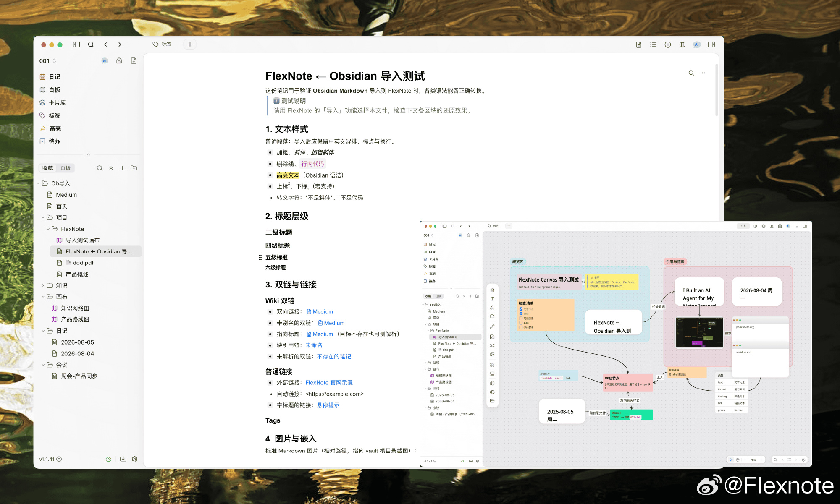Follow the 悬停提示 titled link
Viewport: 840px width, 504px height.
click(x=328, y=405)
